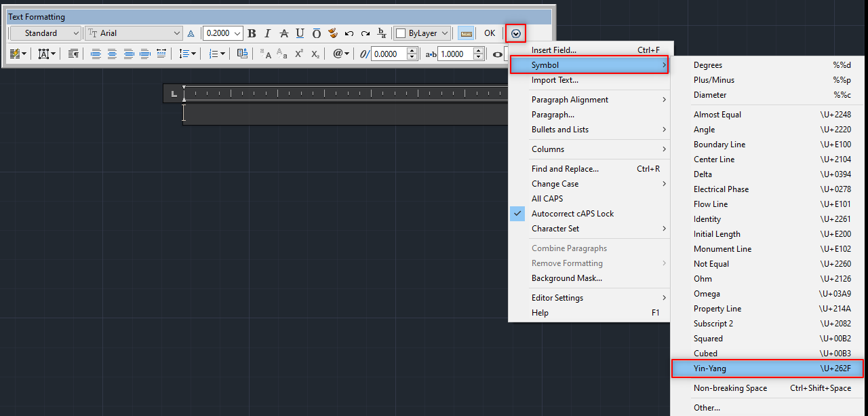The width and height of the screenshot is (868, 416).
Task: Open the Arial font dropdown
Action: coord(134,33)
